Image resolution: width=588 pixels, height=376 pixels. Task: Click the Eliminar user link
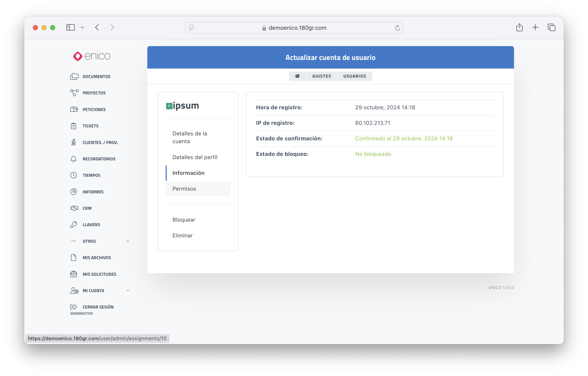(182, 236)
